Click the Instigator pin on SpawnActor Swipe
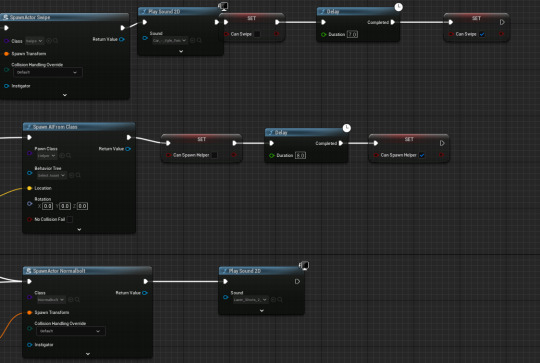 [6, 86]
